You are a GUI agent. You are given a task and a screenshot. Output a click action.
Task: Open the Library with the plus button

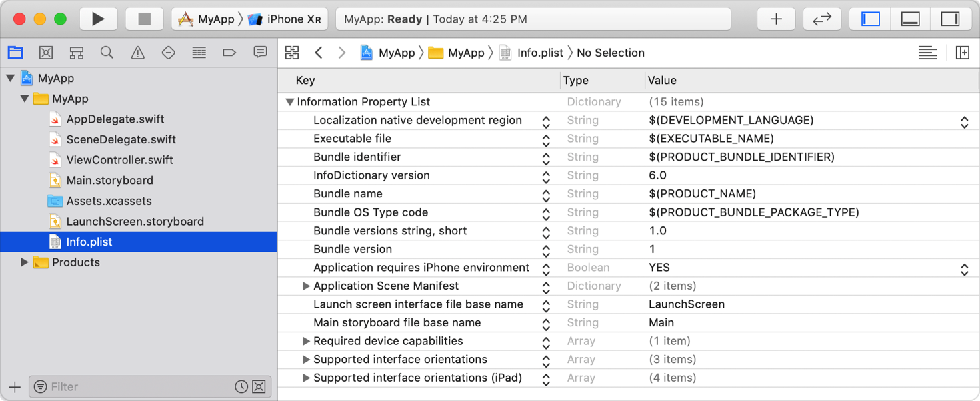coord(775,19)
